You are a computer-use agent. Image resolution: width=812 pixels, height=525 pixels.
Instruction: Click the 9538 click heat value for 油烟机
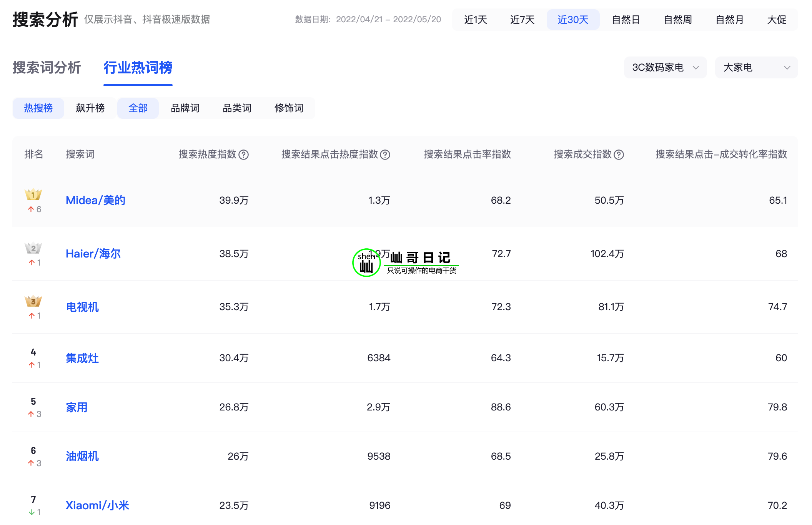point(379,456)
